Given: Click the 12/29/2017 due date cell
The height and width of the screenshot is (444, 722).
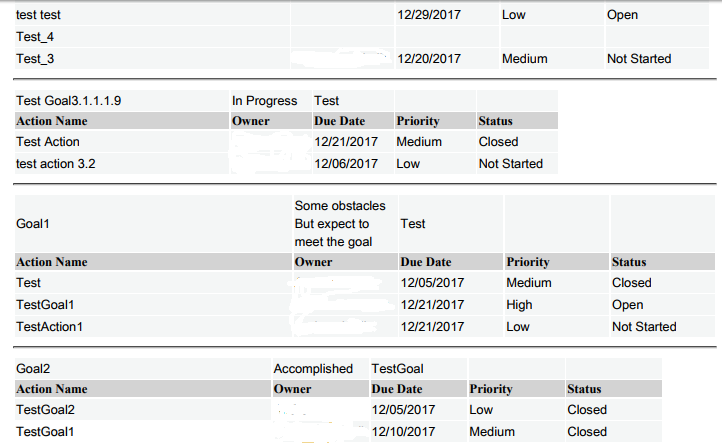Looking at the screenshot, I should pyautogui.click(x=430, y=15).
